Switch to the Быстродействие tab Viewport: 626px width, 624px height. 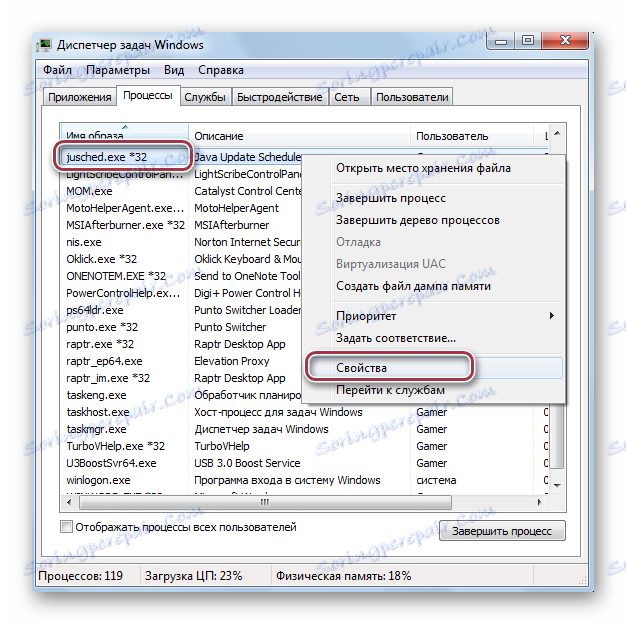pos(279,97)
